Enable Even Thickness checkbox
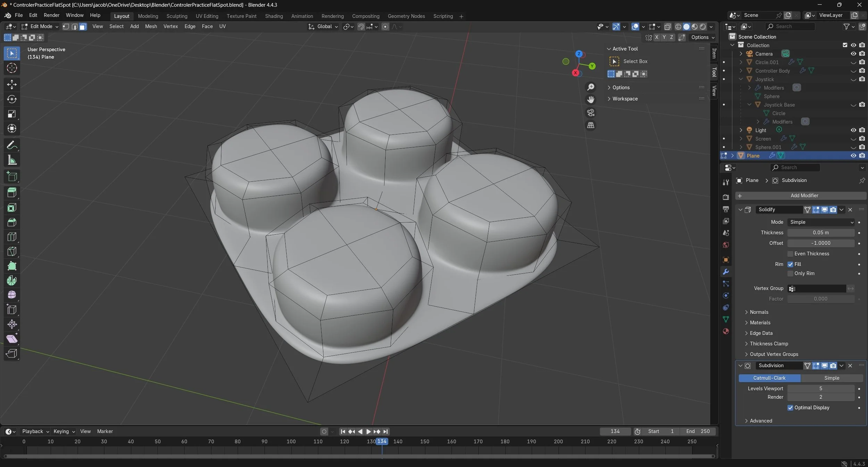The height and width of the screenshot is (467, 868). 791,254
